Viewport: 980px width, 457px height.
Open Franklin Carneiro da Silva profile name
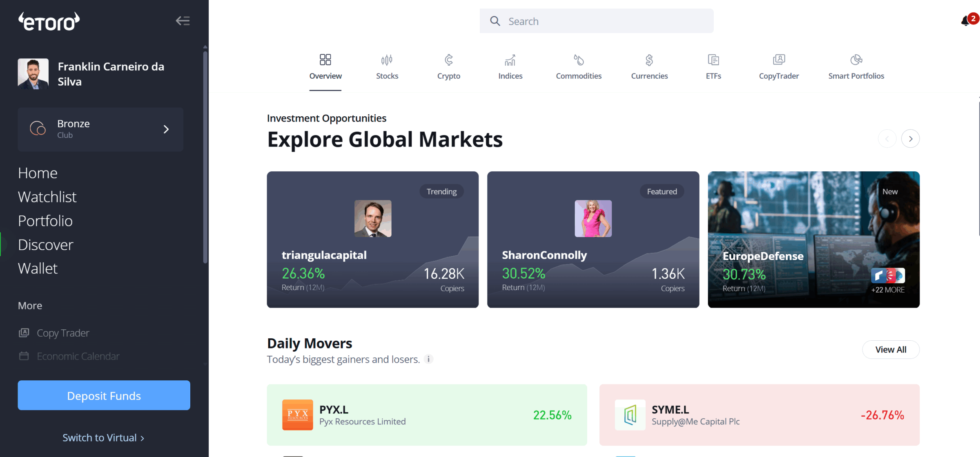click(x=111, y=74)
